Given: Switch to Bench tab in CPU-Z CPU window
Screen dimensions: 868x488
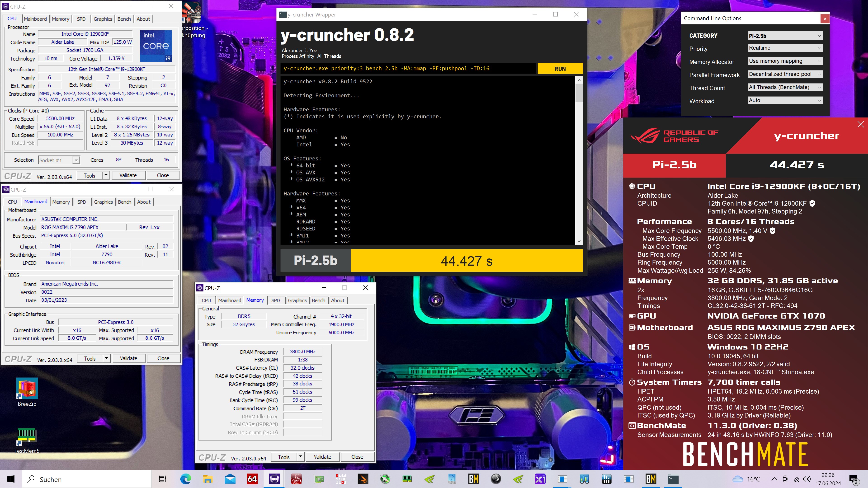Looking at the screenshot, I should pos(124,19).
